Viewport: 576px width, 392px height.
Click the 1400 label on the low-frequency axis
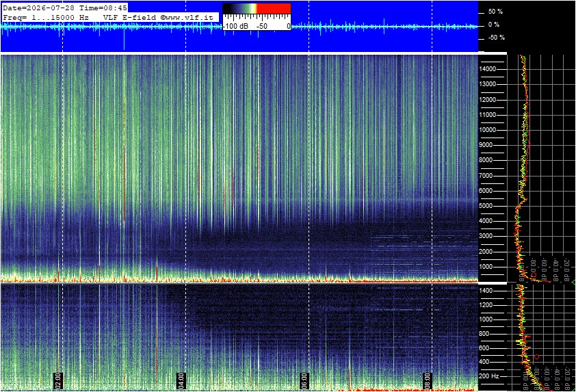(x=486, y=291)
